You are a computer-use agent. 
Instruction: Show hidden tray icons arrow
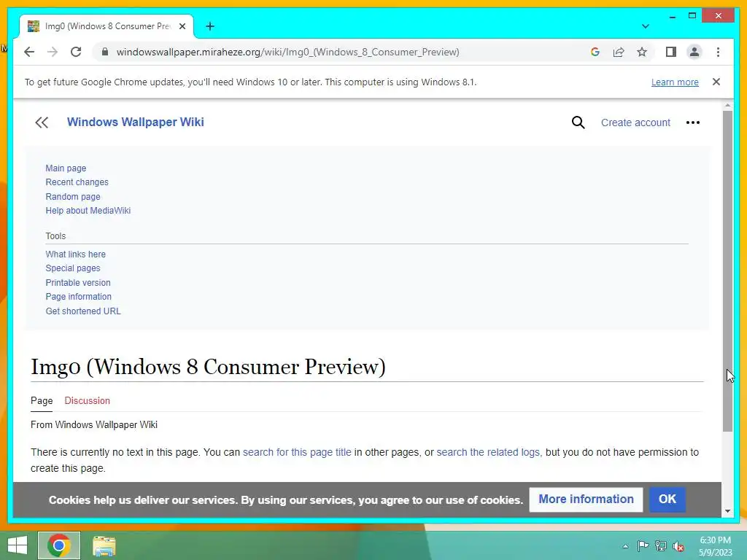[625, 546]
